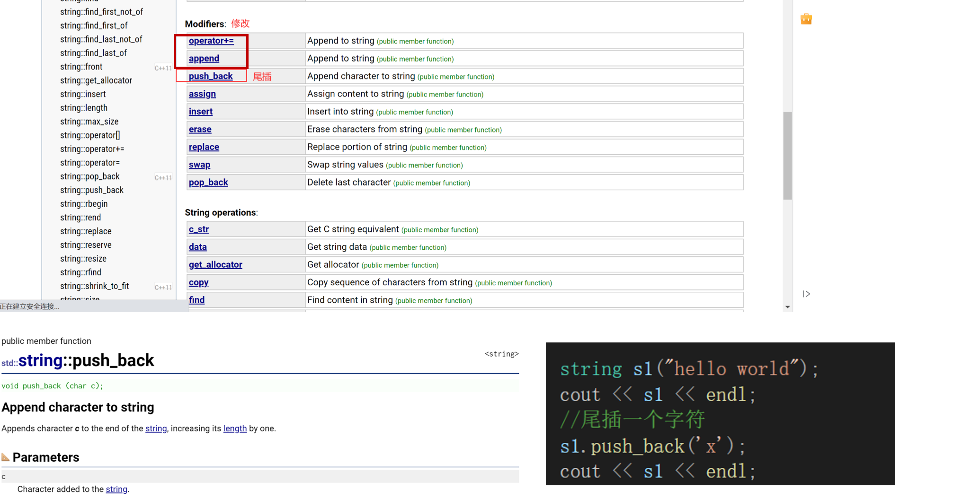Open the assign member function link
This screenshot has height=499, width=980.
click(x=202, y=94)
